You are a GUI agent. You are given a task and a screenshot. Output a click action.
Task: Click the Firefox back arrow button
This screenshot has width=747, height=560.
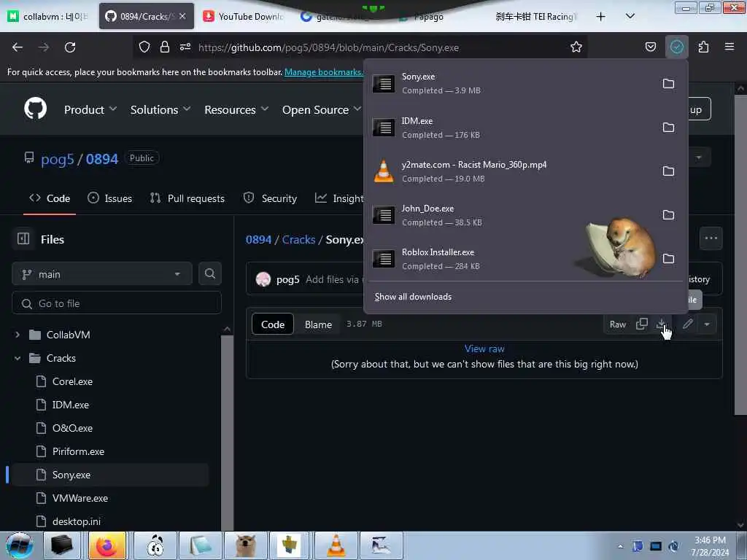coord(18,47)
